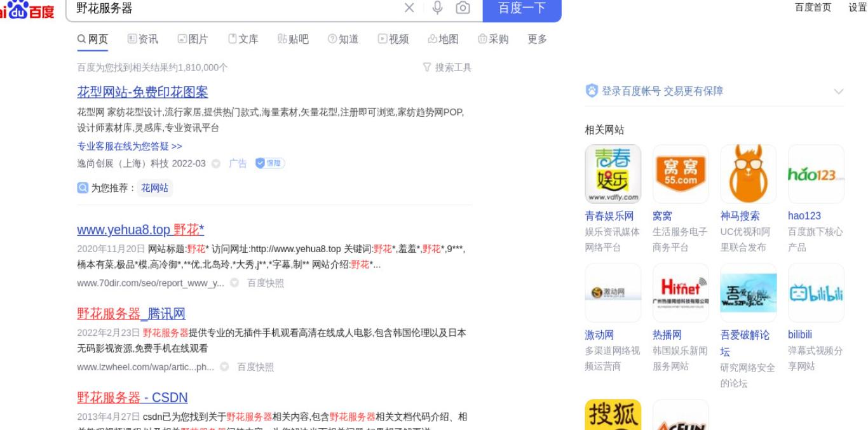Switch to the 图片 tab
868x430 pixels.
[x=193, y=39]
